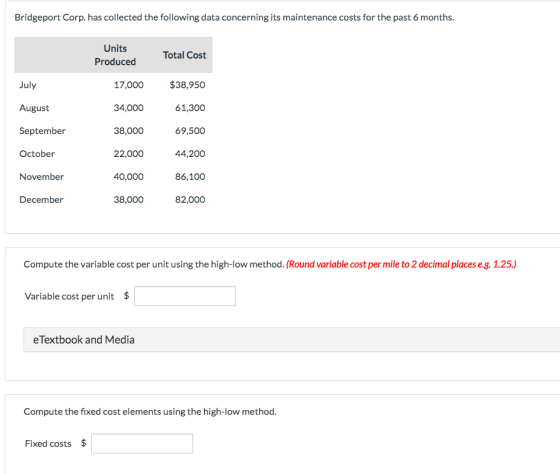Image resolution: width=560 pixels, height=474 pixels.
Task: Select the July row label
Action: click(x=28, y=85)
